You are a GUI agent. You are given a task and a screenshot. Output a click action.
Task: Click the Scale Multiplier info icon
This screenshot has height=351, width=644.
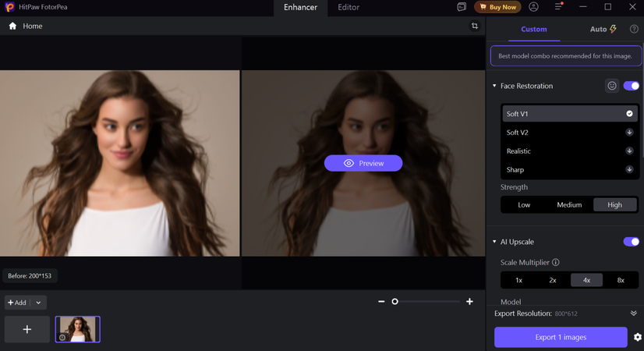tap(556, 262)
